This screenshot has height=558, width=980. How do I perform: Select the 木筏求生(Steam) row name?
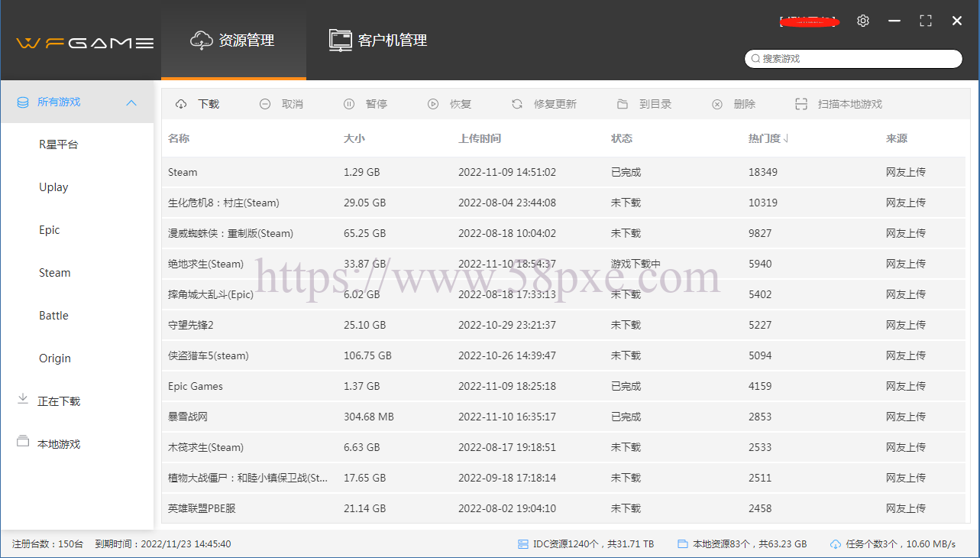(x=206, y=447)
